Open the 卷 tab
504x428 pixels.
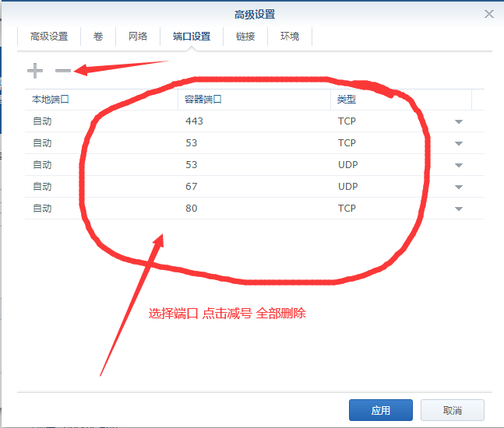click(98, 37)
